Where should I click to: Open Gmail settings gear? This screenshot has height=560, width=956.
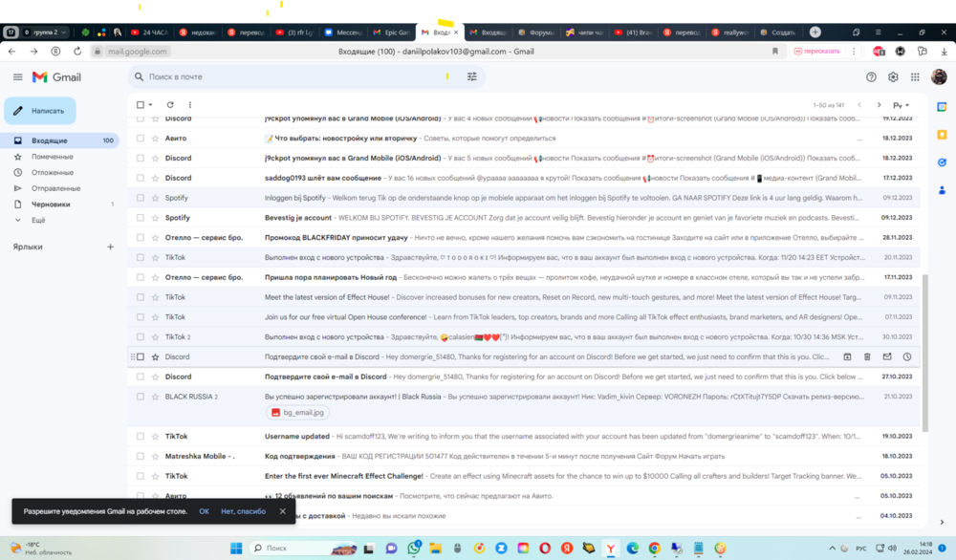point(893,76)
